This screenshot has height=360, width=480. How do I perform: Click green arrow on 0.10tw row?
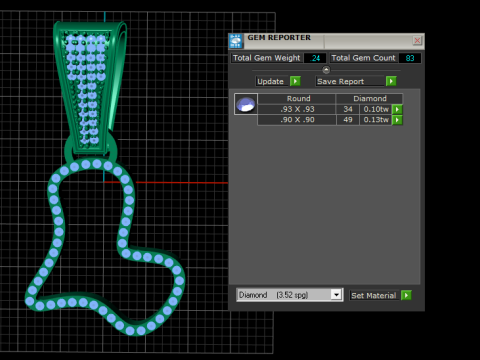coord(397,109)
